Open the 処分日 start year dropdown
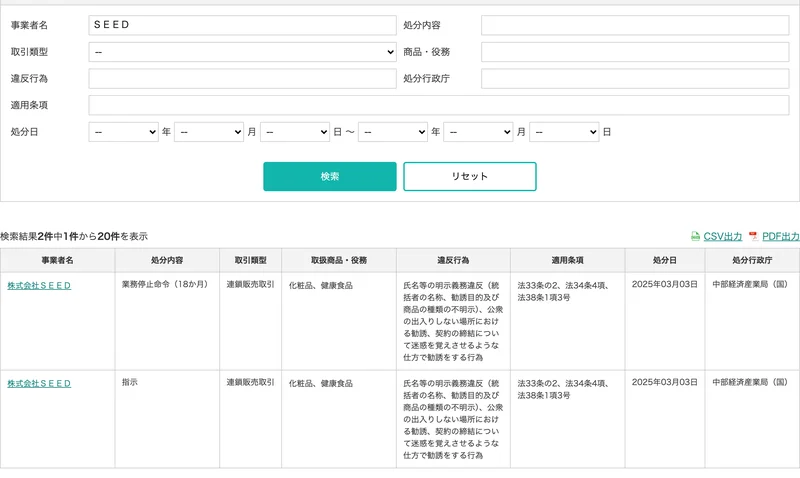Viewport: 800px width, 478px height. pyautogui.click(x=123, y=132)
